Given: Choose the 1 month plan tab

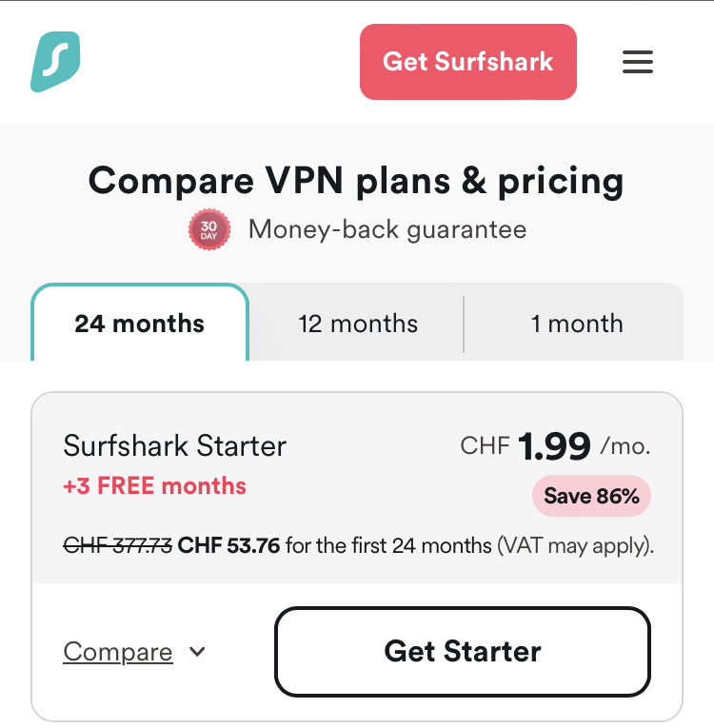Looking at the screenshot, I should click(577, 324).
